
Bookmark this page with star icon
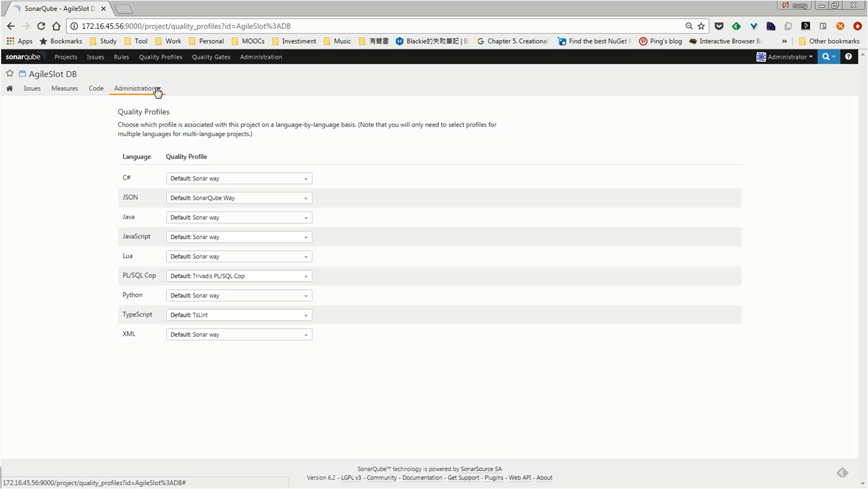701,26
